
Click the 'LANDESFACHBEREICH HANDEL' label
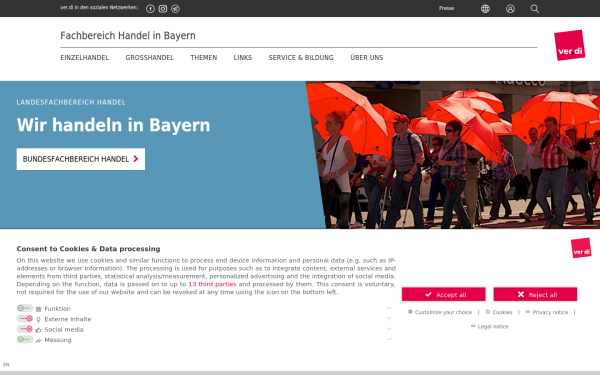[71, 102]
